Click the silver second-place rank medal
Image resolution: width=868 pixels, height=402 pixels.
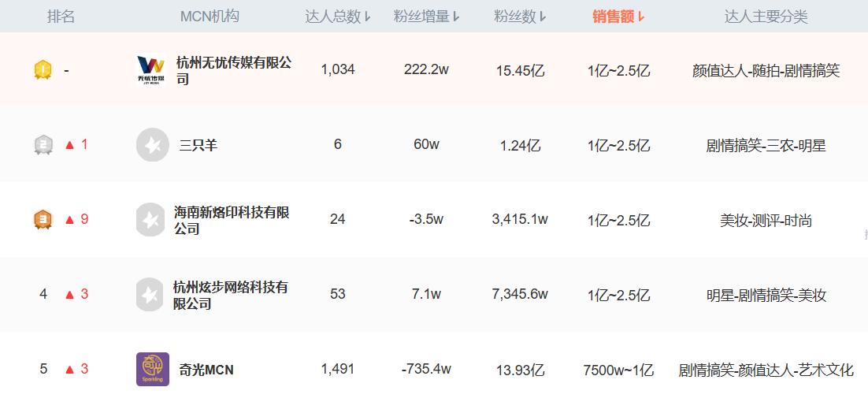click(43, 145)
